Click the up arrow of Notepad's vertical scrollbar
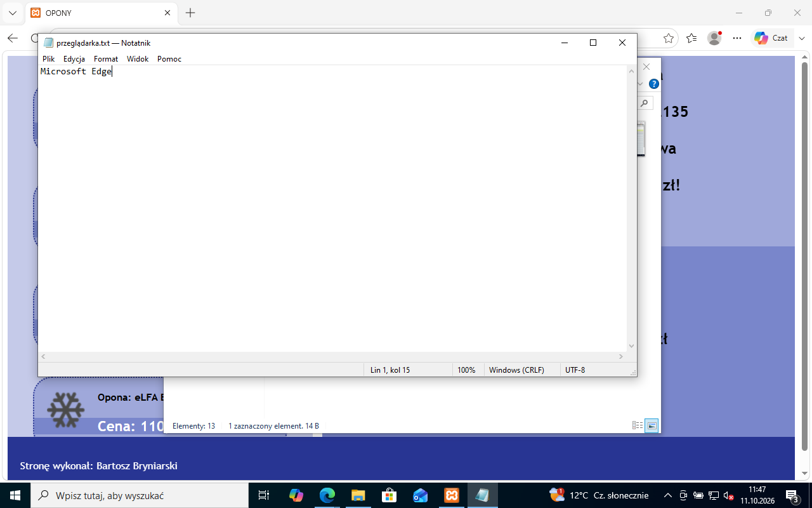This screenshot has height=508, width=812. (x=631, y=70)
